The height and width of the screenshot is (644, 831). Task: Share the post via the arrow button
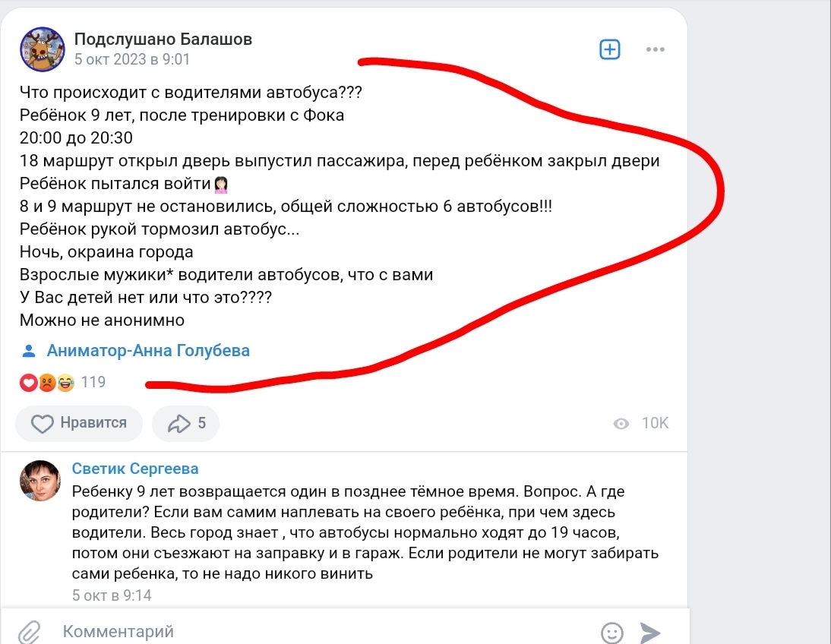click(x=186, y=423)
